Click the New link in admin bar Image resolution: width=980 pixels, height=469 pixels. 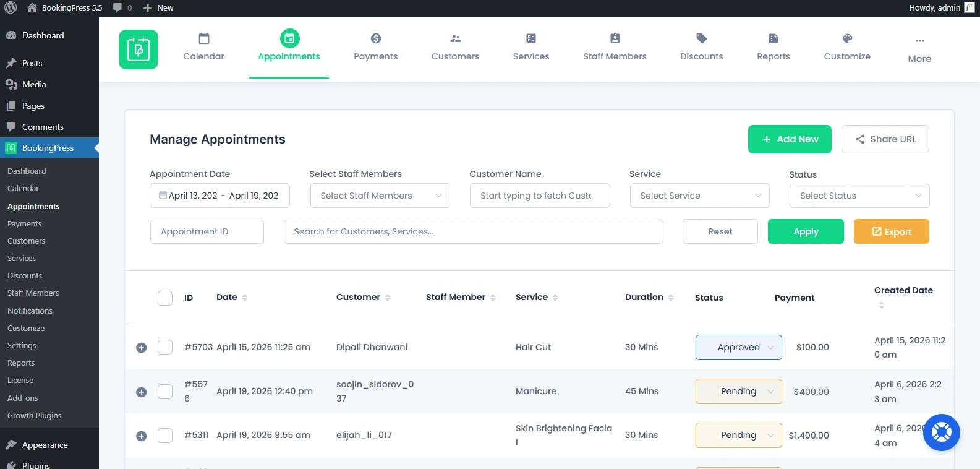coord(158,8)
